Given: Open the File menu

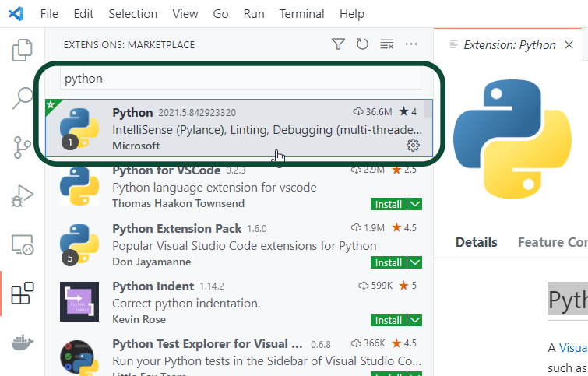Looking at the screenshot, I should coord(49,14).
